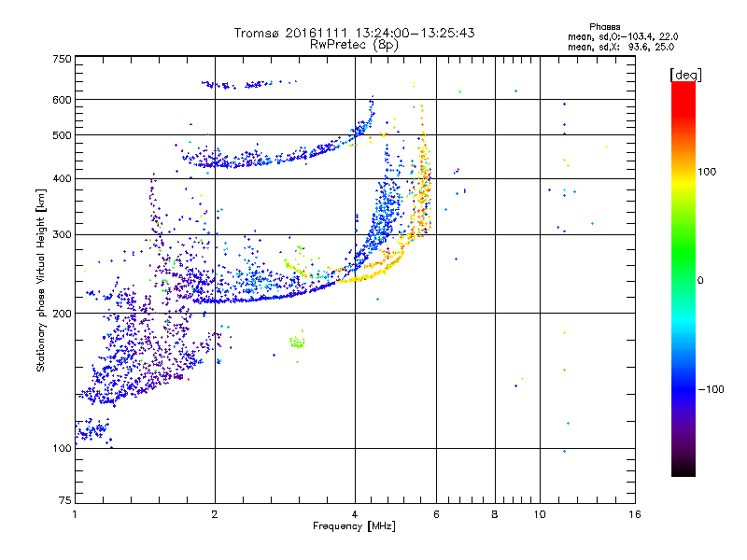Viewport: 747px width, 560px height.
Task: Click the x-axis tick label "1"
Action: point(75,514)
